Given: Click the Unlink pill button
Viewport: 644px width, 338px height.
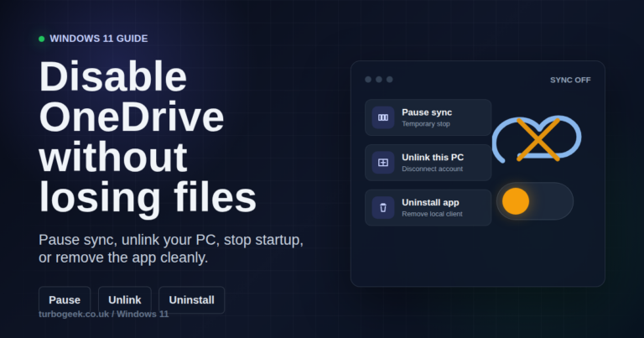Looking at the screenshot, I should pyautogui.click(x=125, y=300).
